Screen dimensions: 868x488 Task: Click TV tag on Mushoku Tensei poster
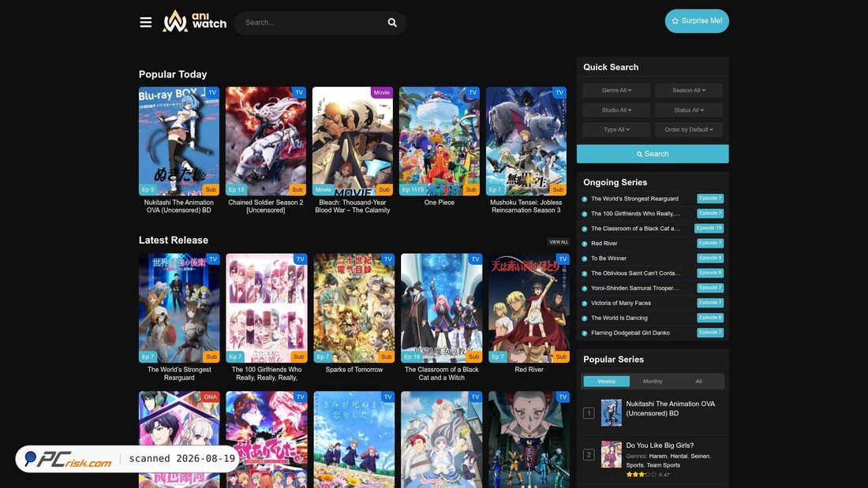[x=559, y=92]
